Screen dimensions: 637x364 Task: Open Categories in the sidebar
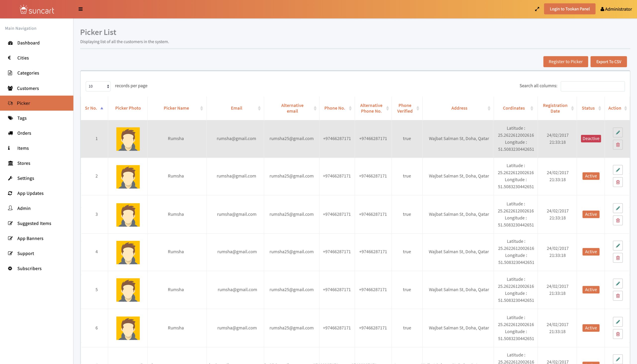(37, 73)
